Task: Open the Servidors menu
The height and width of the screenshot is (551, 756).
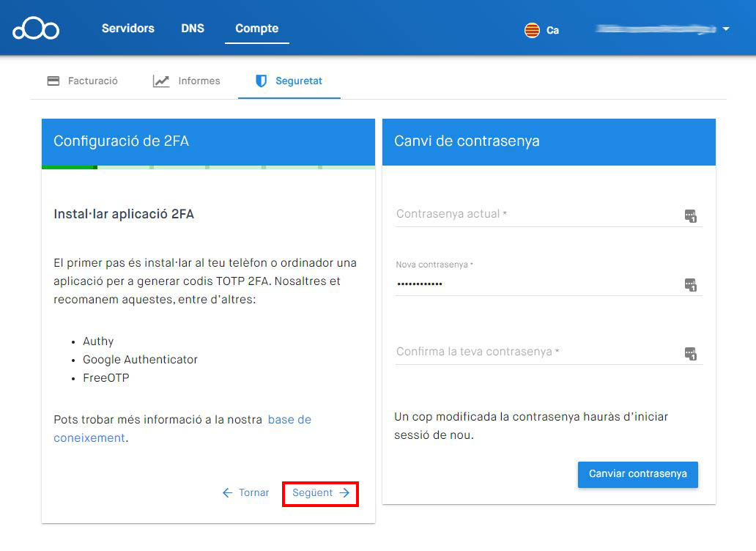Action: point(127,29)
